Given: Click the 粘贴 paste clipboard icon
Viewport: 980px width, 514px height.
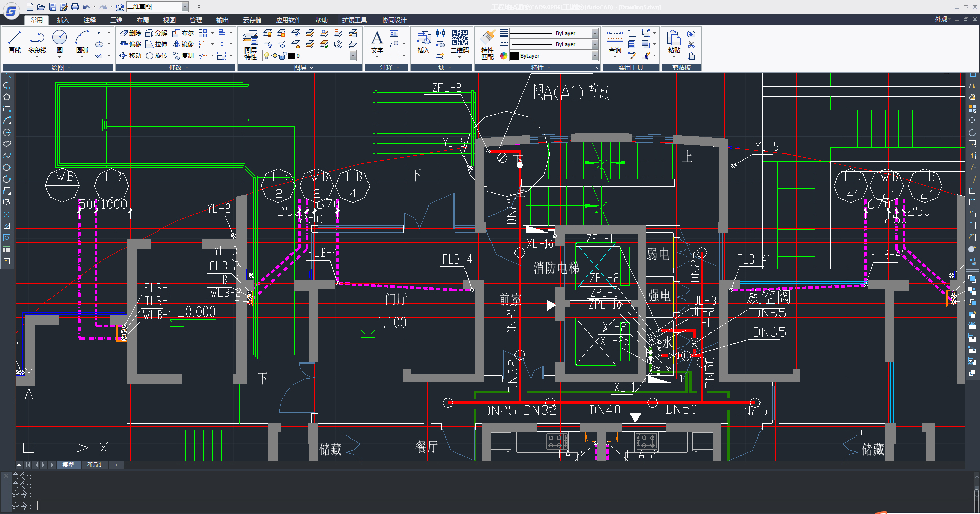Looking at the screenshot, I should pyautogui.click(x=674, y=41).
